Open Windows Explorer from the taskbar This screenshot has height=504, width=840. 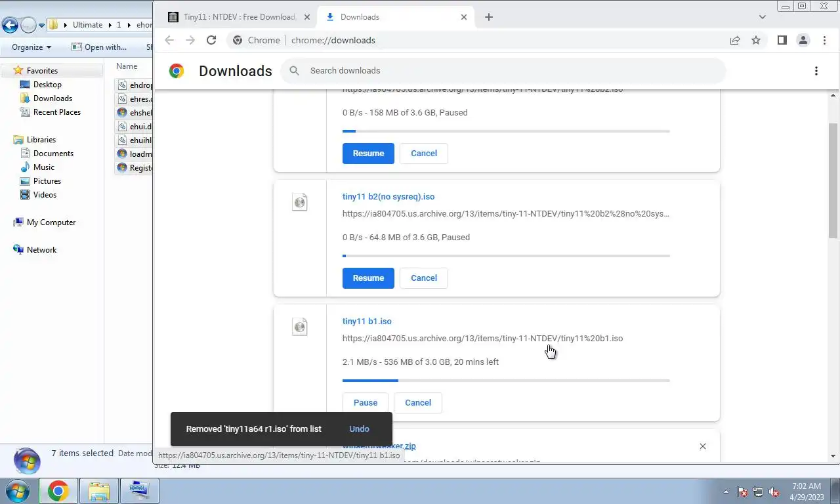pyautogui.click(x=99, y=491)
